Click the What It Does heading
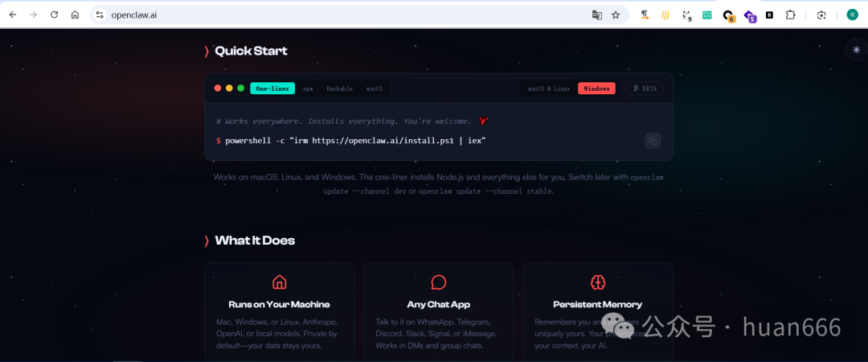868x362 pixels. (255, 241)
